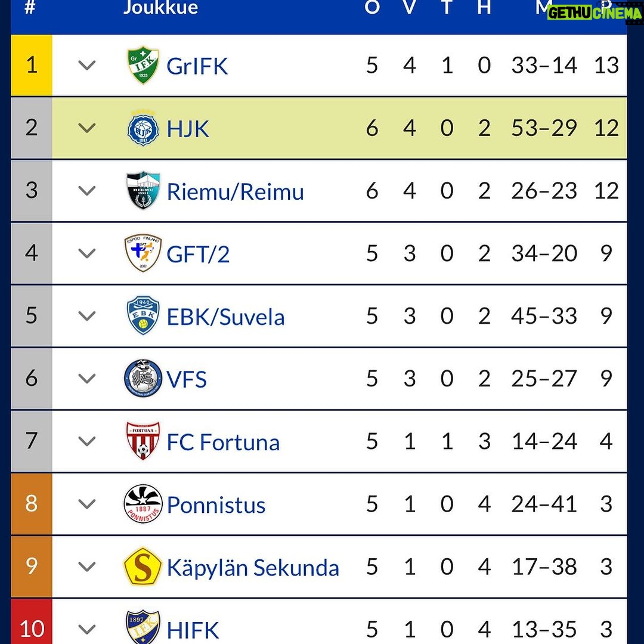Viewport: 644px width, 644px height.
Task: Click the VFS round logo
Action: coord(143,378)
